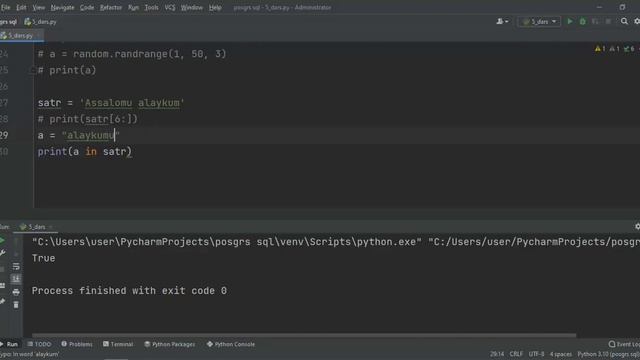Open the Python Packages tool window
640x360 pixels.
pyautogui.click(x=170, y=344)
